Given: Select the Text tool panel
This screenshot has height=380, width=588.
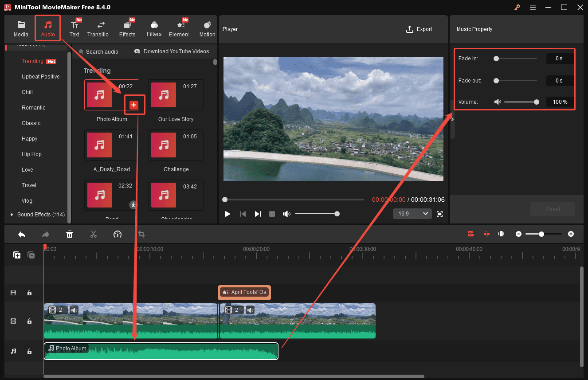Looking at the screenshot, I should (74, 27).
